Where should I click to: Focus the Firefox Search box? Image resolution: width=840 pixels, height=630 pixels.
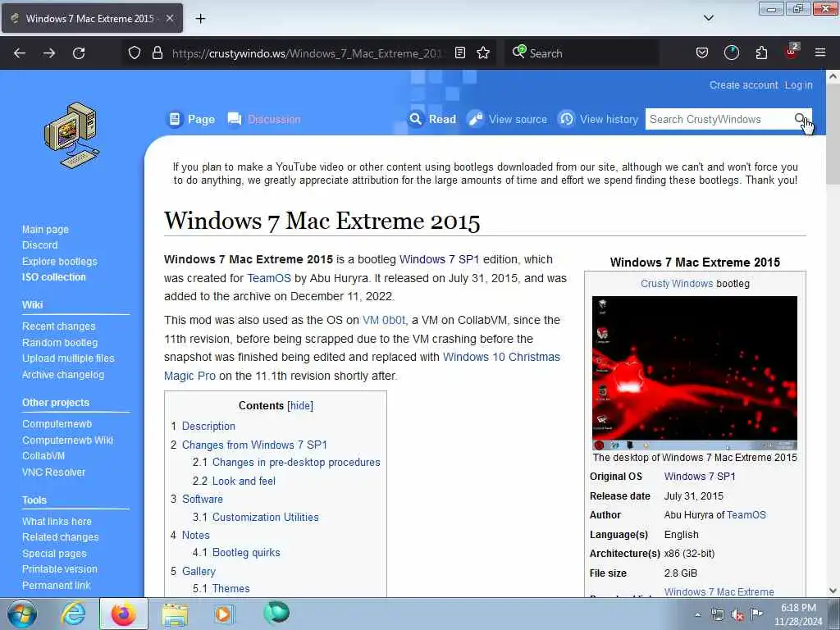pyautogui.click(x=582, y=53)
